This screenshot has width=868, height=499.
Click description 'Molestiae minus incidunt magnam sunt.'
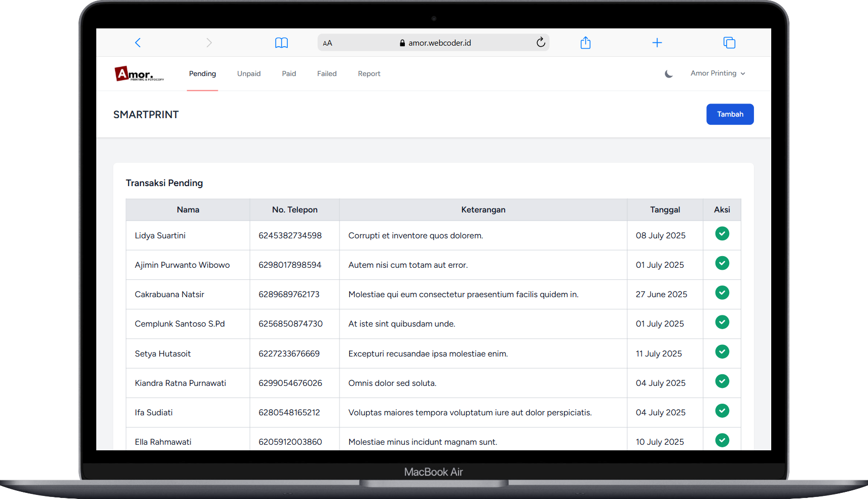coord(423,442)
